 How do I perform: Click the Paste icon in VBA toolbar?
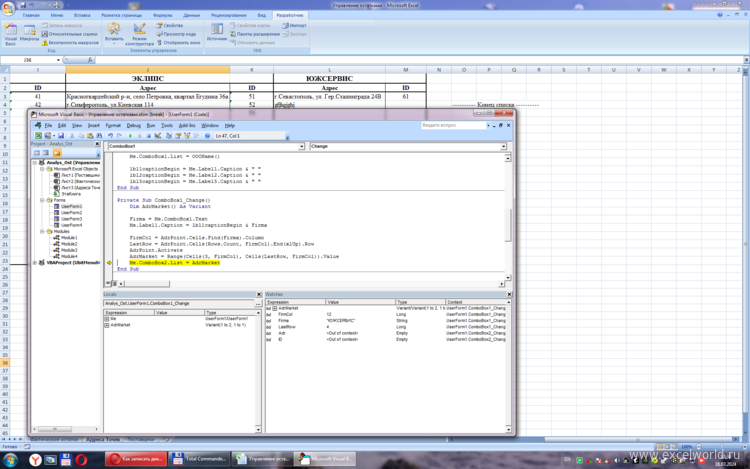point(90,136)
